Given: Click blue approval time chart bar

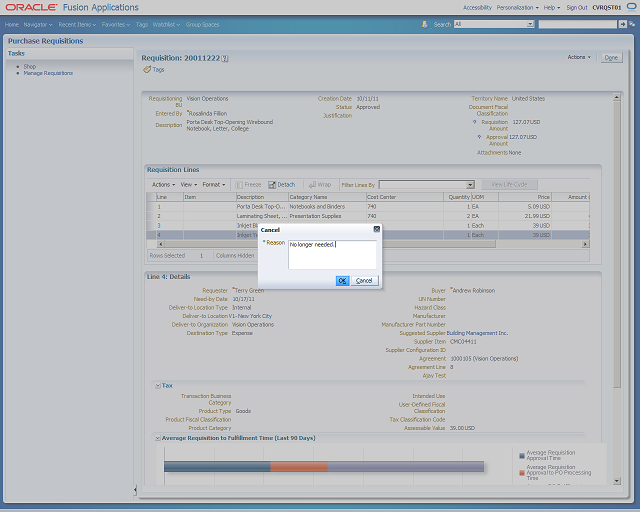Looking at the screenshot, I should coord(217,466).
